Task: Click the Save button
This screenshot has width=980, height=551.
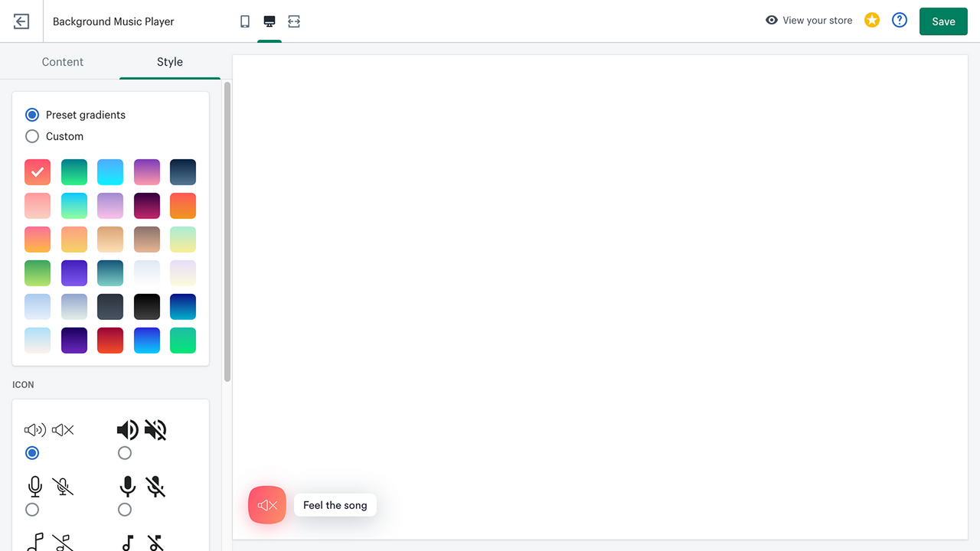Action: [x=943, y=21]
